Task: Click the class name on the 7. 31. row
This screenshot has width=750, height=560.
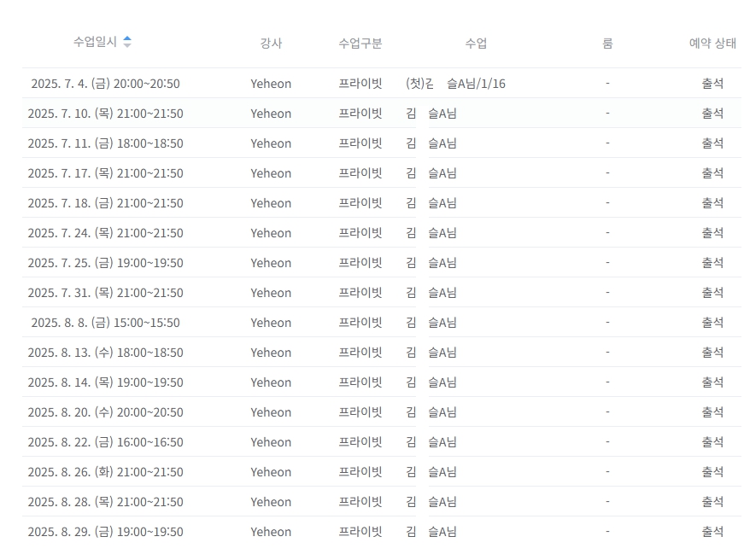Action: pyautogui.click(x=431, y=293)
